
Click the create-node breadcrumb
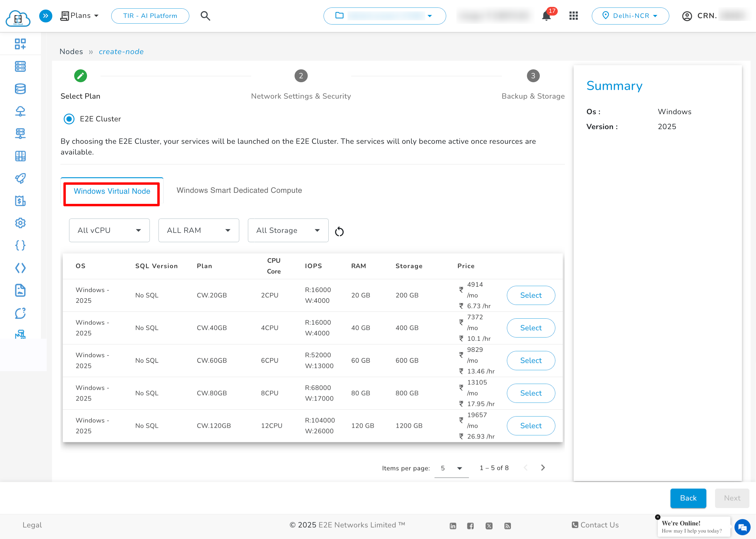pos(121,51)
